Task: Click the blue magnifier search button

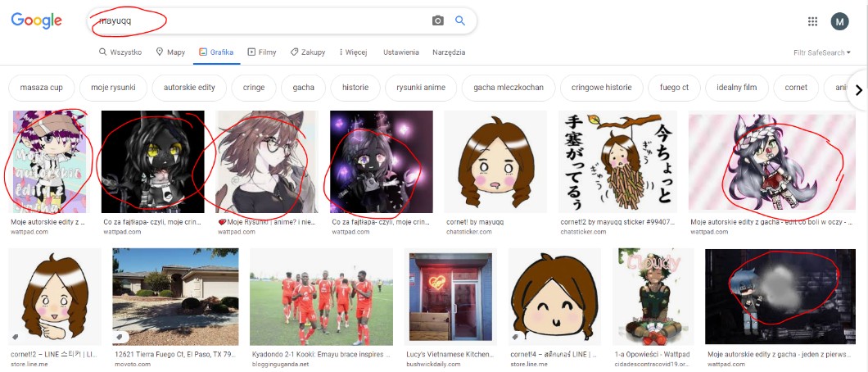Action: point(460,21)
